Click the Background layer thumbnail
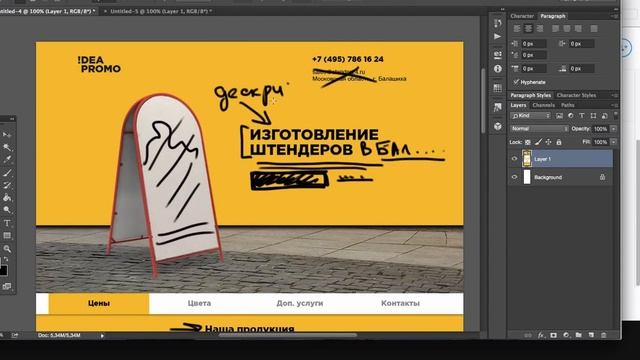The width and height of the screenshot is (640, 360). pyautogui.click(x=527, y=177)
